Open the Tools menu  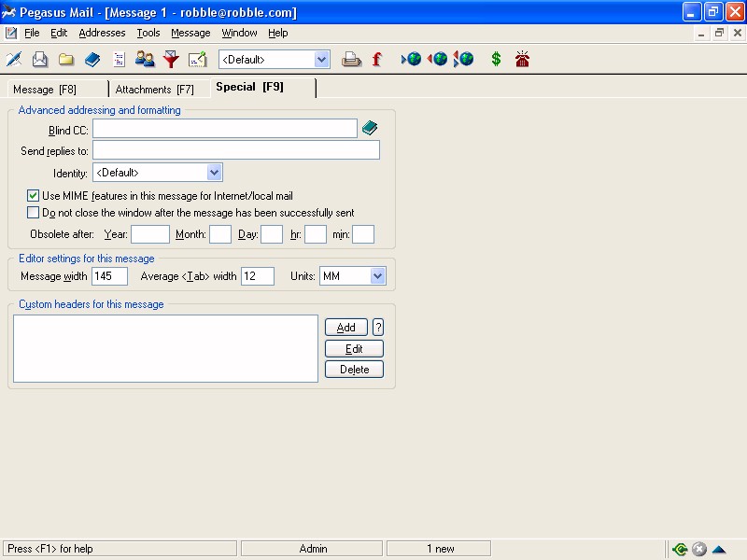[x=148, y=33]
